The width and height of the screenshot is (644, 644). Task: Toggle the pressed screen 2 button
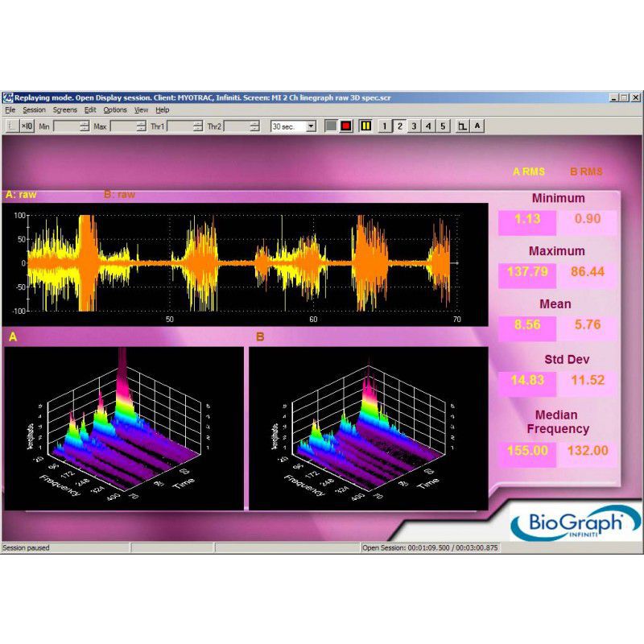(x=399, y=126)
